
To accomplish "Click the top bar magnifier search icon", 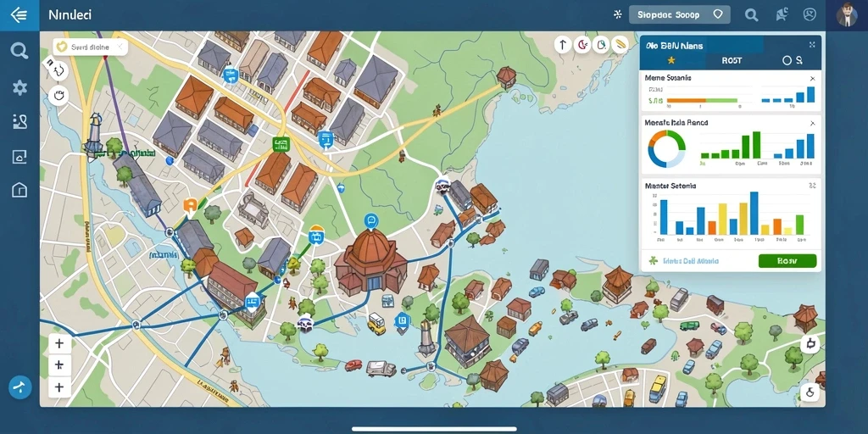I will click(751, 15).
